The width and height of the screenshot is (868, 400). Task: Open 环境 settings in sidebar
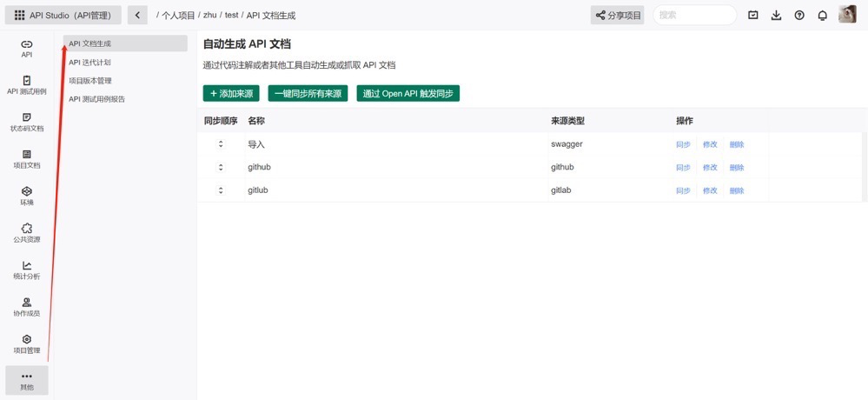point(26,196)
